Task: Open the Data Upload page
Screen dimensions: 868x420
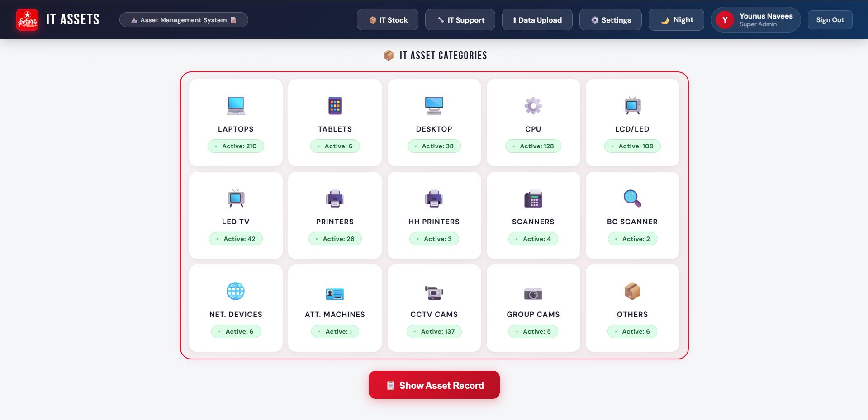Action: [x=537, y=20]
